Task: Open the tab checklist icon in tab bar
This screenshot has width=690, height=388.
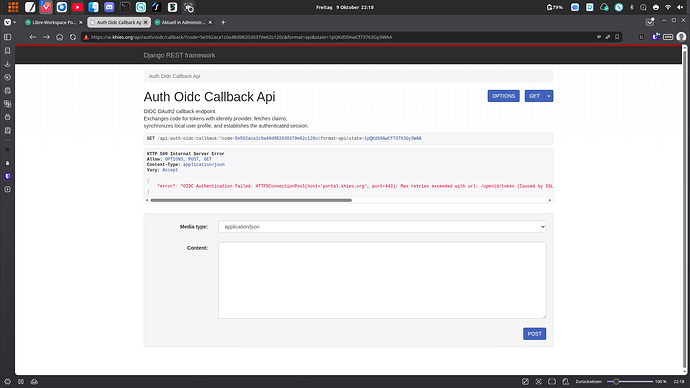Action: (650, 22)
